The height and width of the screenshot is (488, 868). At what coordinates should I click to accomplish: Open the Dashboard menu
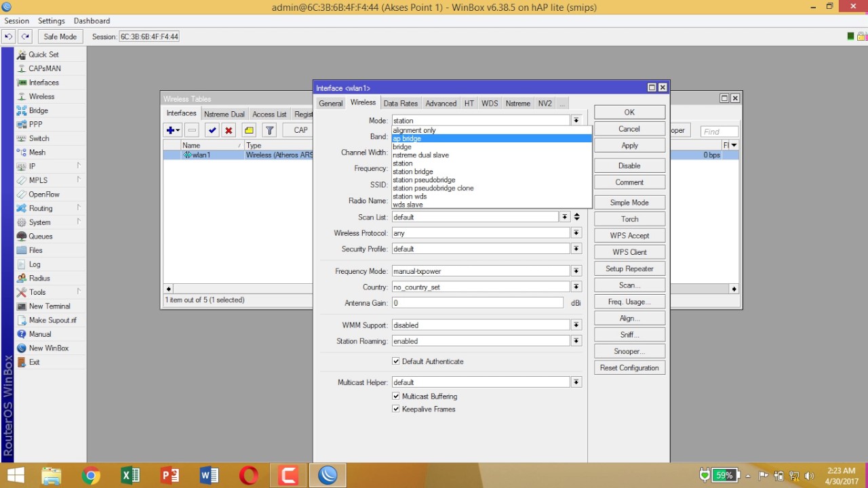click(x=92, y=21)
